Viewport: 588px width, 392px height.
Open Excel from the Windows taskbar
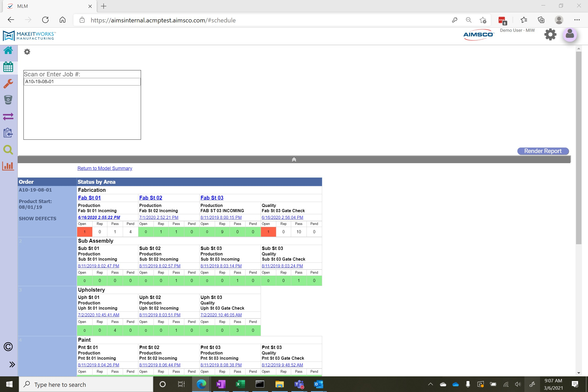[240, 384]
